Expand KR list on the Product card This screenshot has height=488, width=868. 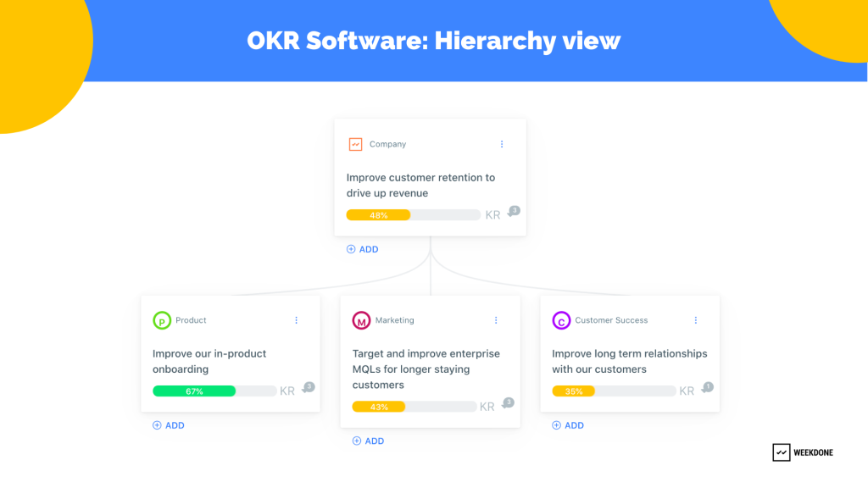[286, 391]
